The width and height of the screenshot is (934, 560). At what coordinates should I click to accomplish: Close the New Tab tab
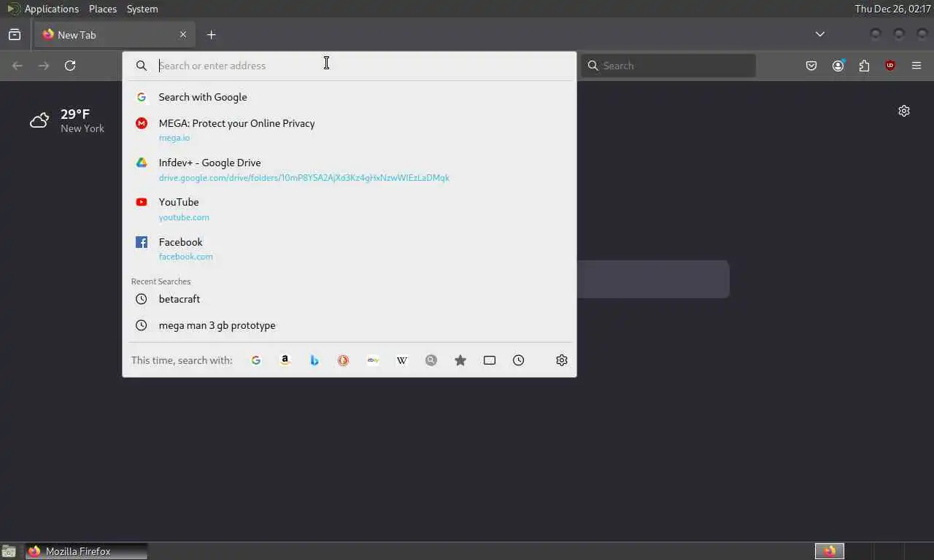click(x=183, y=34)
